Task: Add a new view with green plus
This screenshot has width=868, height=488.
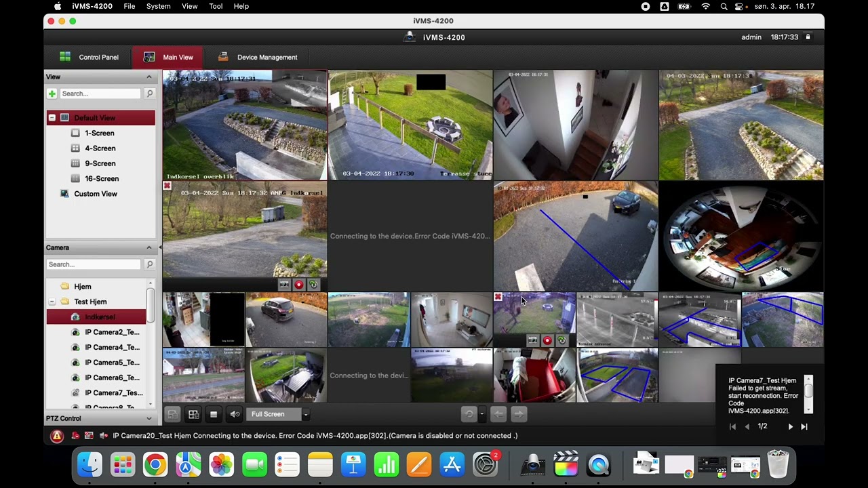Action: point(52,94)
